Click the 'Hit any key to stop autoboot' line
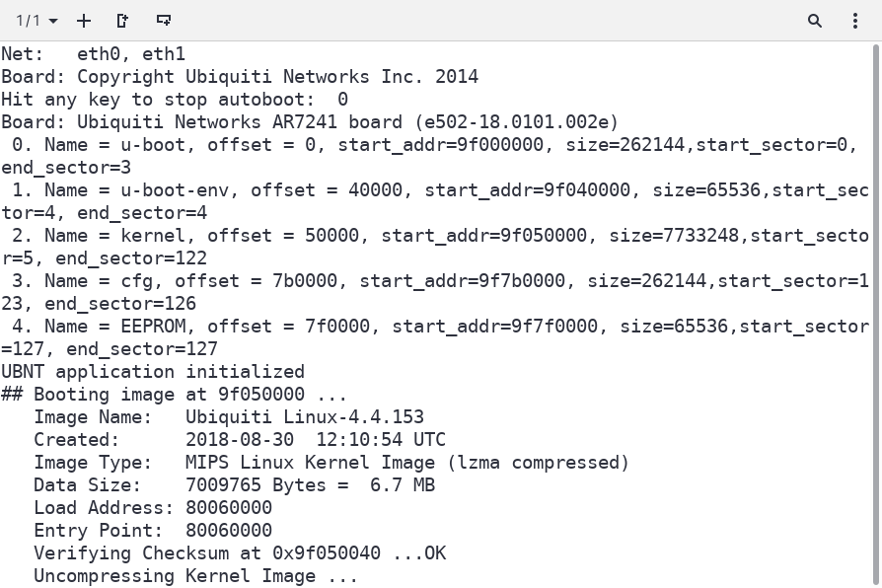 [x=175, y=100]
